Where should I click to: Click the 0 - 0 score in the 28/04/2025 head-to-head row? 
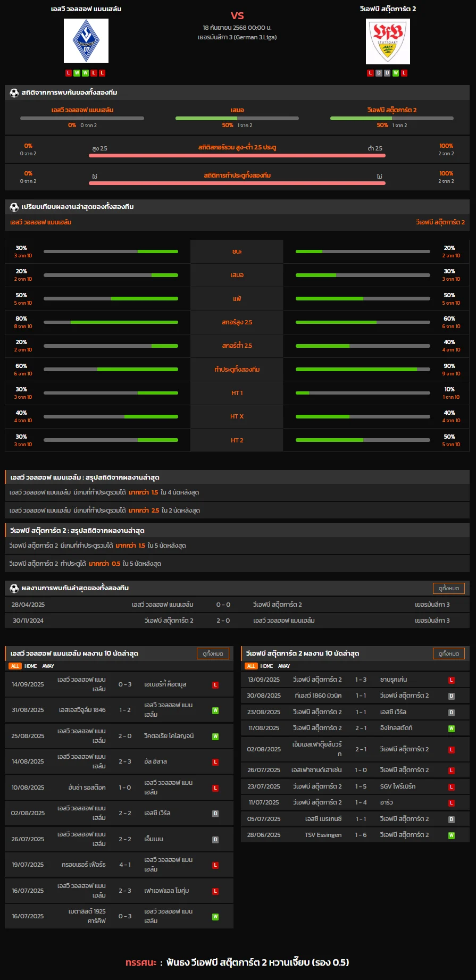[223, 605]
